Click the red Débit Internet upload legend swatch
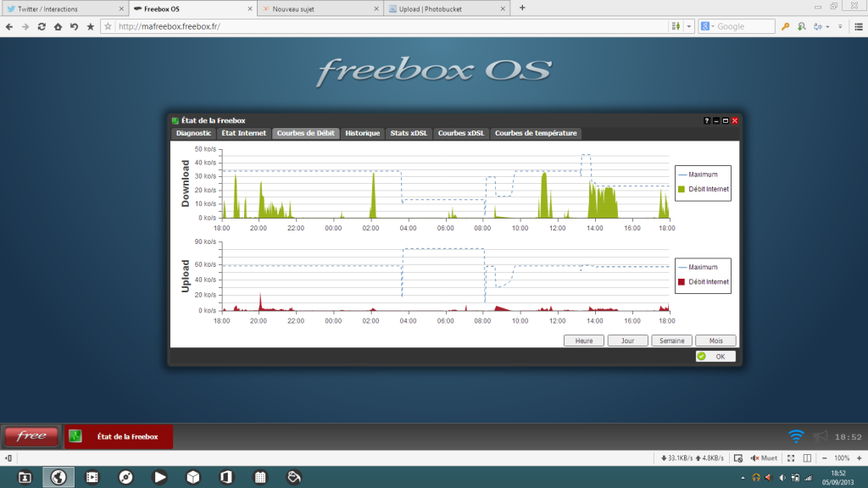Viewport: 868px width, 488px height. [x=682, y=282]
